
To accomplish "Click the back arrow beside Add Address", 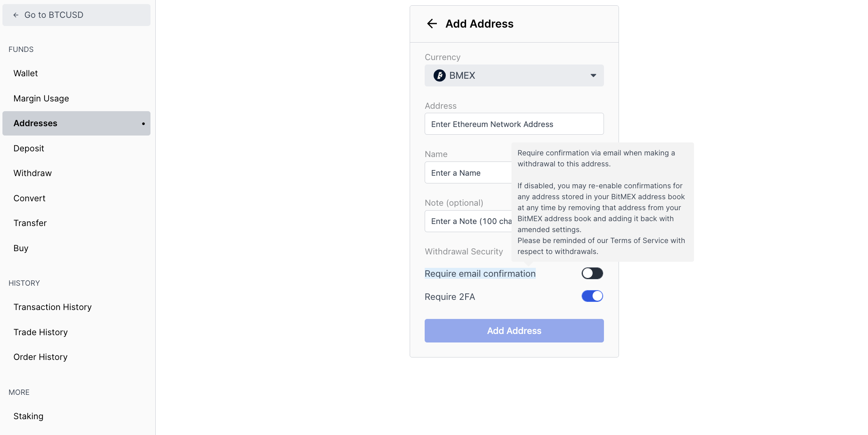I will coord(432,24).
